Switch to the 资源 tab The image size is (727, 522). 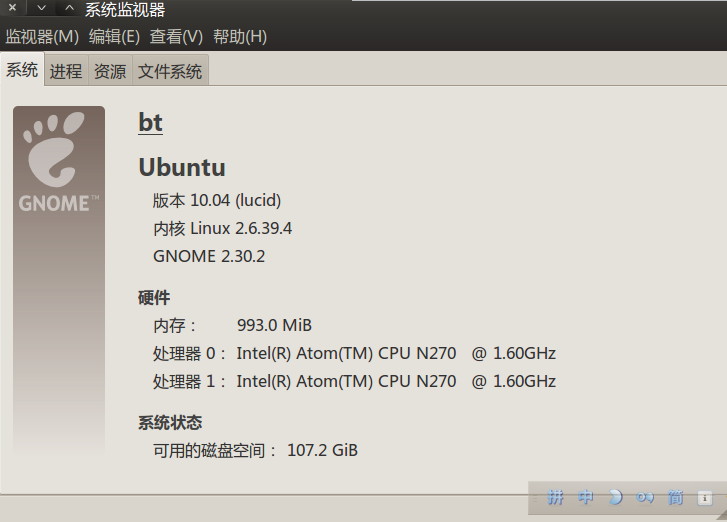point(110,71)
